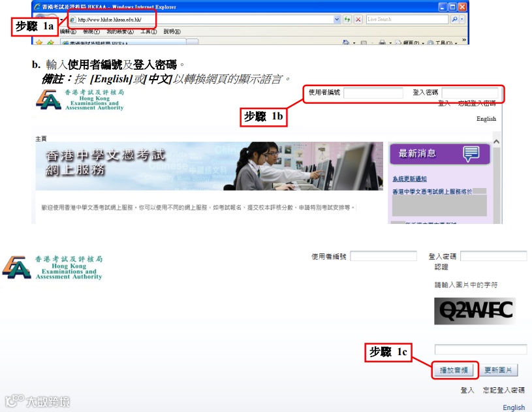The width and height of the screenshot is (532, 412).
Task: Click the speech bubble icon in 最新消息 panel
Action: (x=471, y=153)
